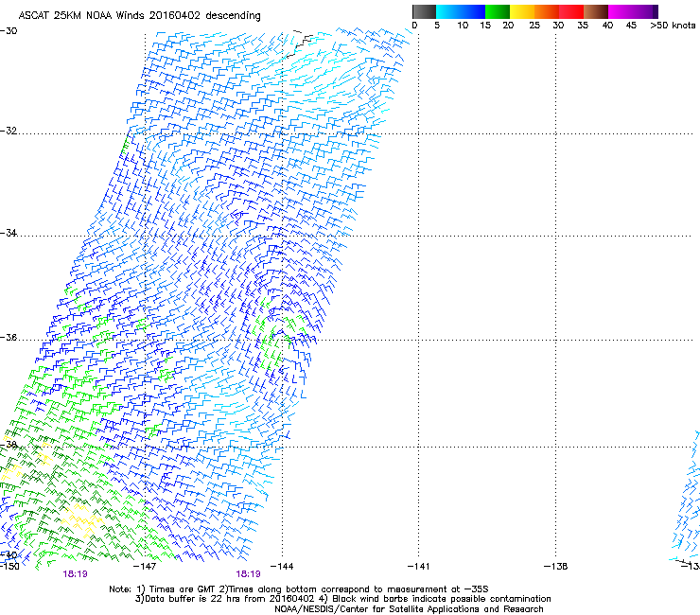Click the brown 35-40 knots legend swatch

(x=596, y=11)
